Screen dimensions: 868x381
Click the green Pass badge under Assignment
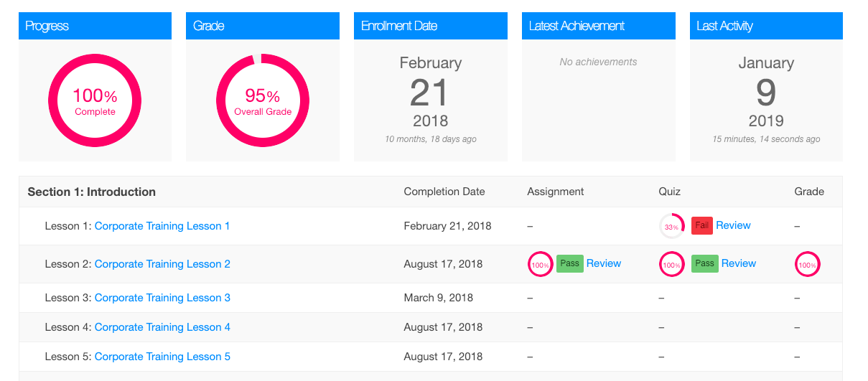570,263
